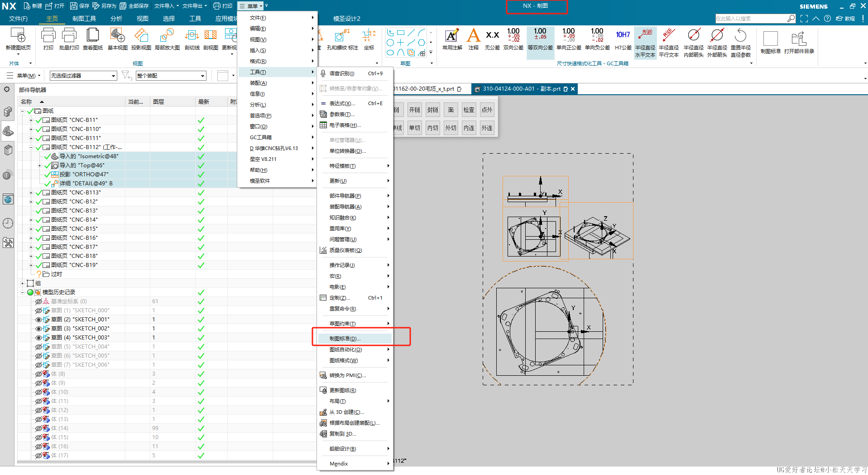Toggle checkmark of 图纸页 "CNC-B11"

click(39, 120)
